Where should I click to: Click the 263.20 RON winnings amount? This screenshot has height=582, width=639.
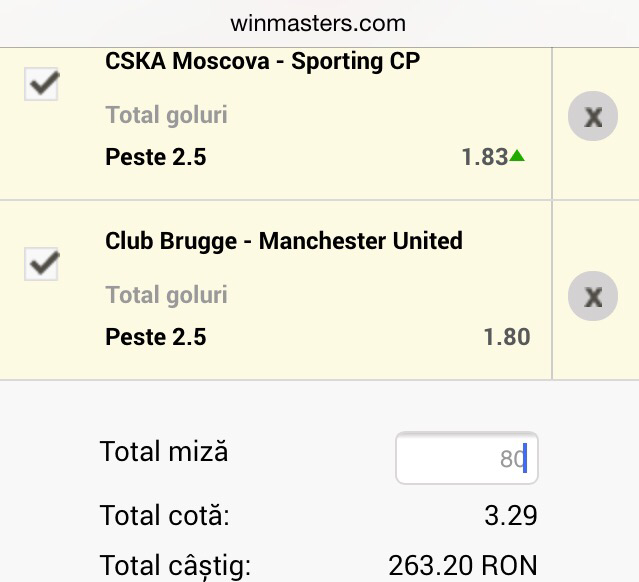tap(462, 567)
